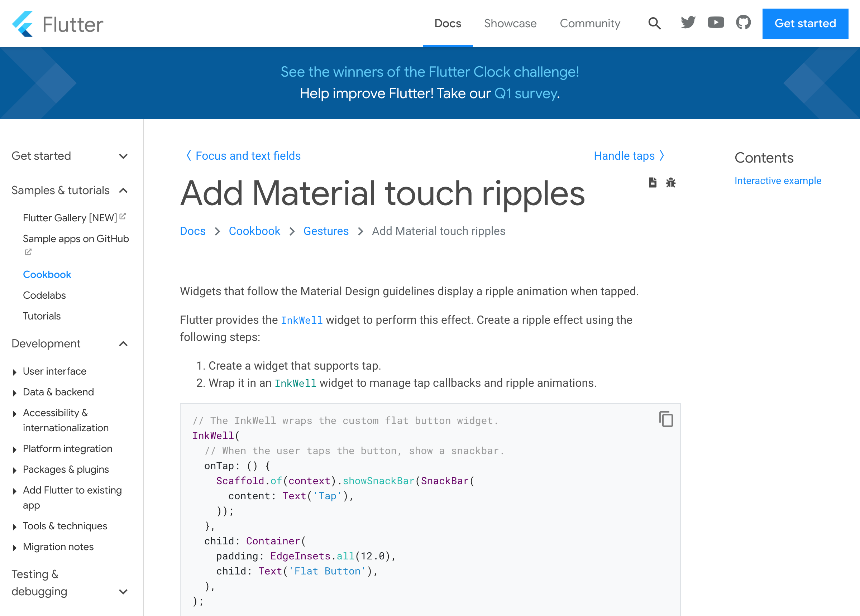
Task: Click the view page source icon
Action: point(652,183)
